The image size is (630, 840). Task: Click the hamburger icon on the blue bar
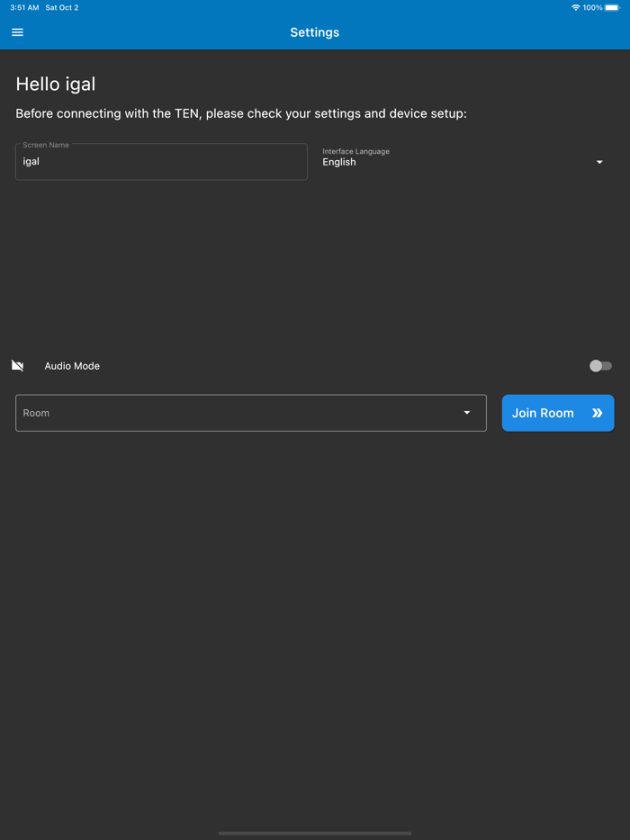point(17,31)
